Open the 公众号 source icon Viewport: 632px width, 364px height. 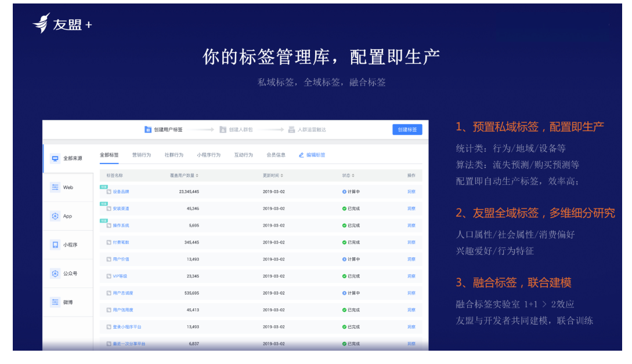tap(55, 274)
